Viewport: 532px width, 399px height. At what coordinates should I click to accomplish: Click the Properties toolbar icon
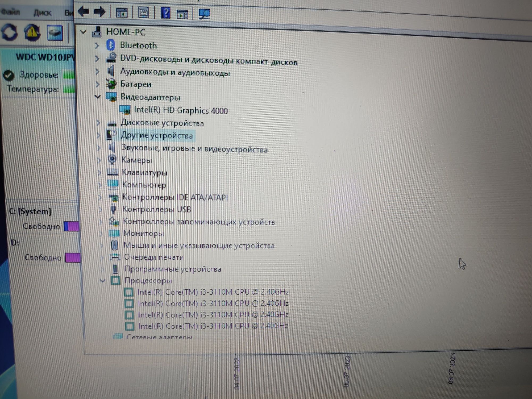144,12
